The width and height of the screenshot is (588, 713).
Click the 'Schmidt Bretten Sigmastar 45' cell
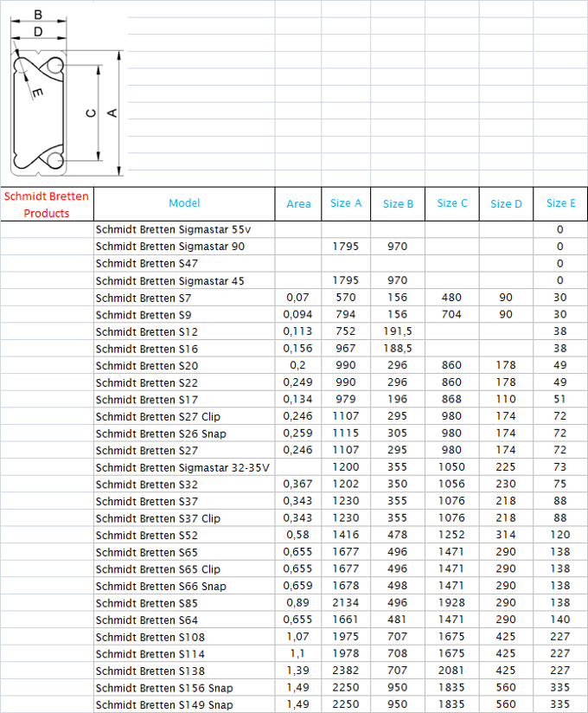184,280
